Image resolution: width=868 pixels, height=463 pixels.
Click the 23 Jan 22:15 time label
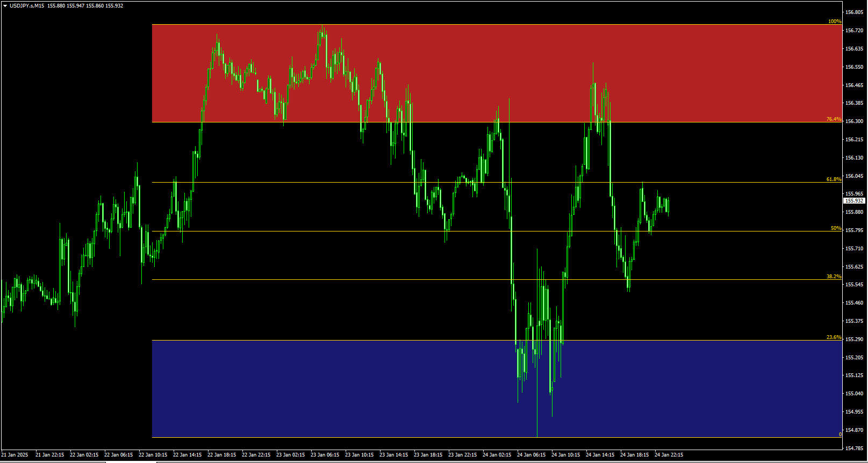pos(462,455)
